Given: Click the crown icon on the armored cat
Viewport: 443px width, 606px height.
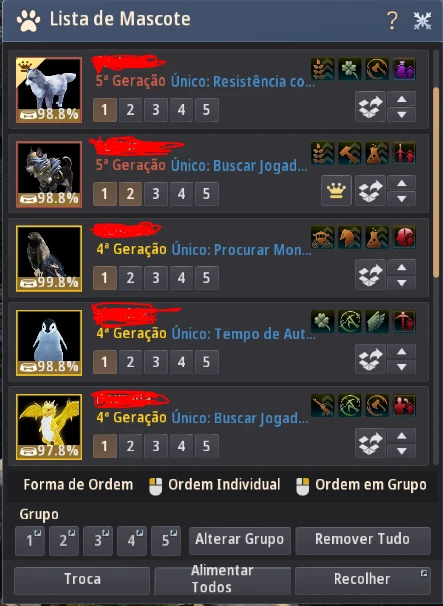Looking at the screenshot, I should 336,191.
